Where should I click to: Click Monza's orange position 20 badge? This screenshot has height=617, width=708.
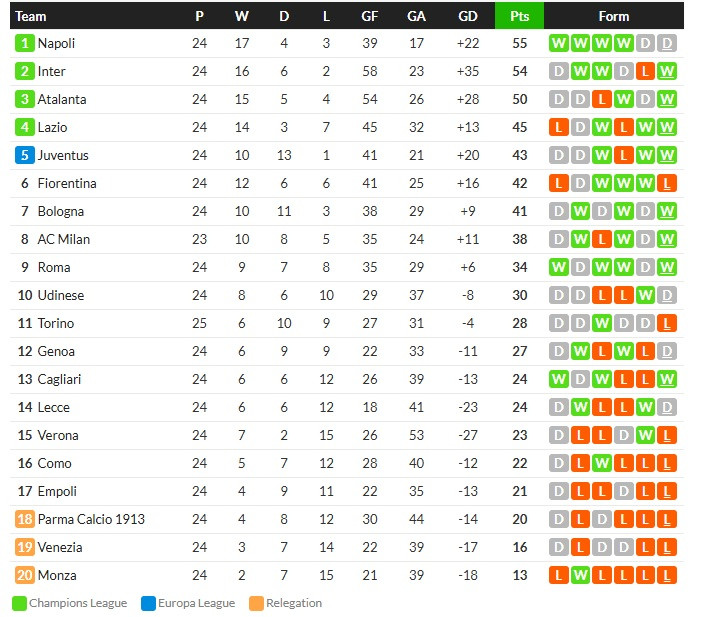24,575
